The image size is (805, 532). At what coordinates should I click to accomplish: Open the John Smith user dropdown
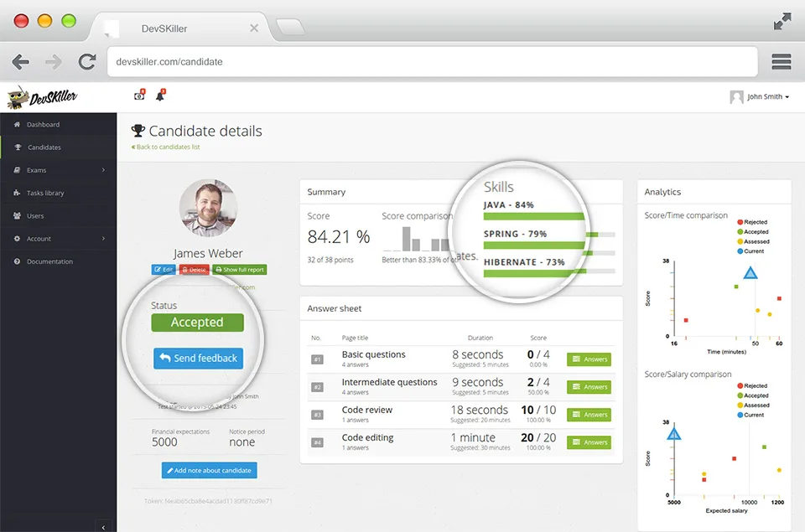click(x=760, y=96)
